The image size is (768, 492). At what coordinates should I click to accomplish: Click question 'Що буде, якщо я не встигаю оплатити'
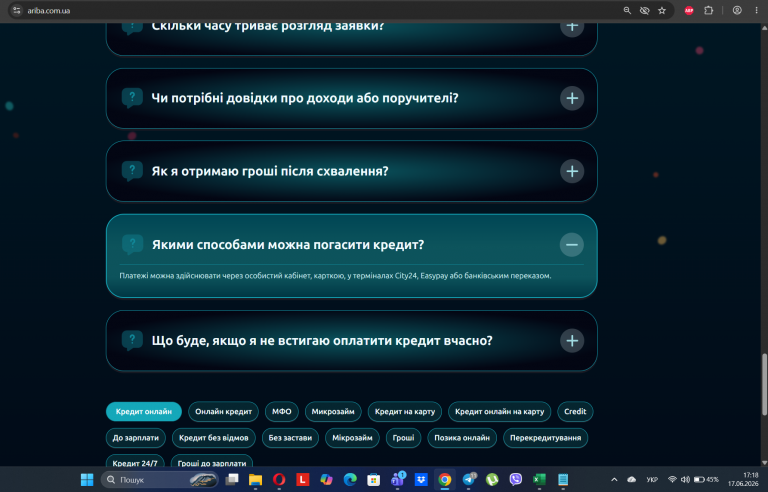322,341
